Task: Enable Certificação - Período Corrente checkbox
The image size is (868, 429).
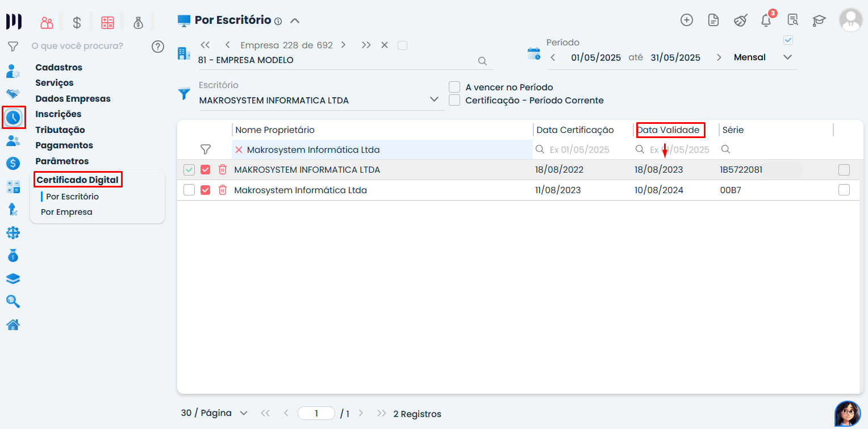Action: 454,100
